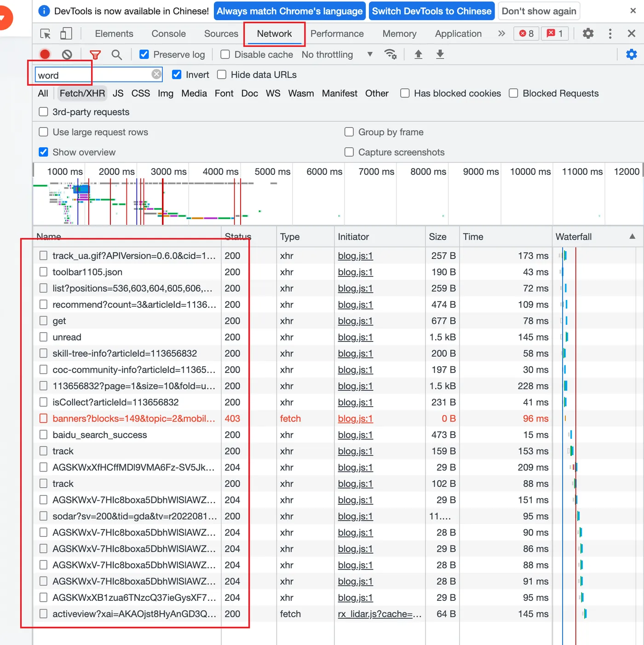
Task: Select the Network tab
Action: [x=275, y=34]
